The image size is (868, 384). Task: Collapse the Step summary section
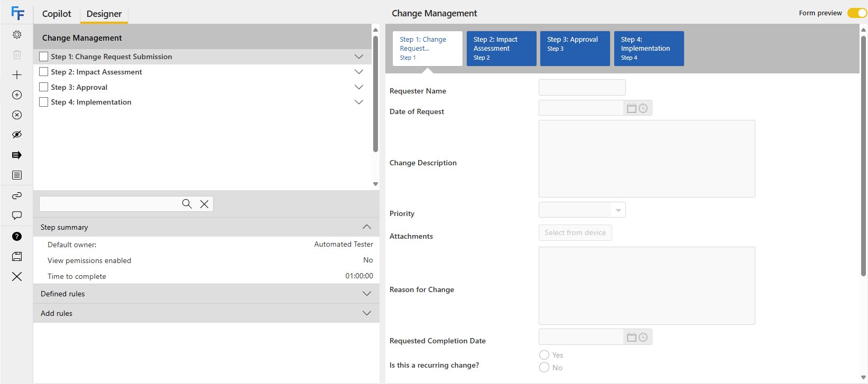(x=206, y=227)
